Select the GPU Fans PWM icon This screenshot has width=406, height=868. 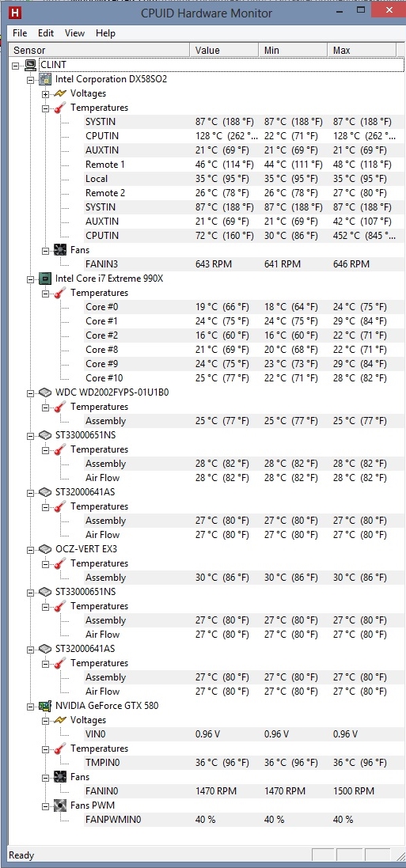click(x=60, y=805)
